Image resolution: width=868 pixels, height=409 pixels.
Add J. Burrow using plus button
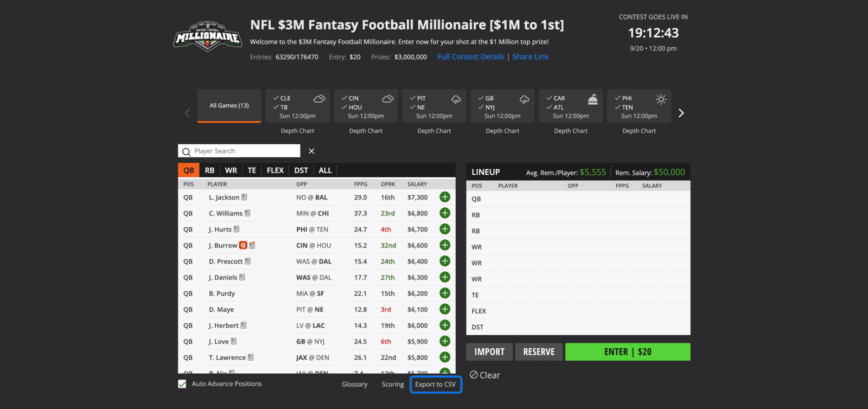pyautogui.click(x=445, y=245)
